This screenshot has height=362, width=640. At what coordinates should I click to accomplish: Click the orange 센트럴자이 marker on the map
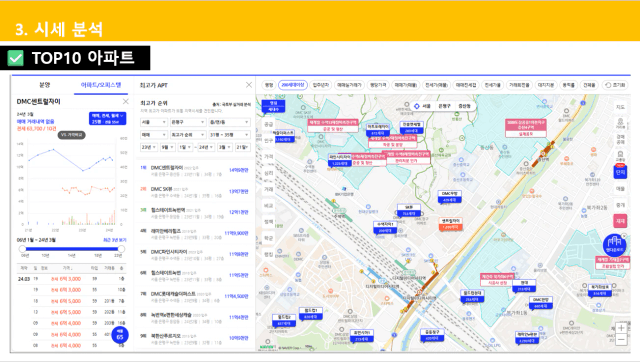pos(451,224)
